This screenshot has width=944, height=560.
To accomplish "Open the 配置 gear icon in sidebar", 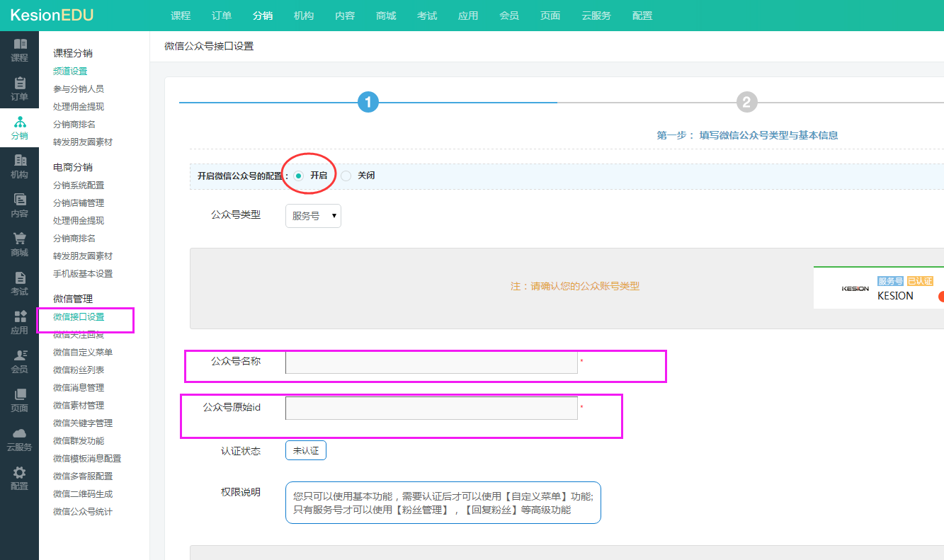I will pos(20,473).
